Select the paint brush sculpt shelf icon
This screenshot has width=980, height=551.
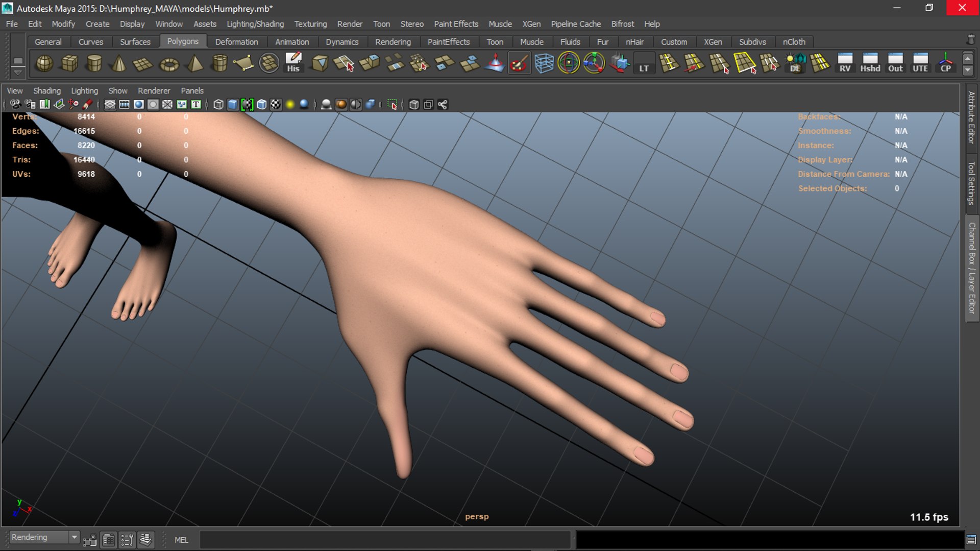[x=519, y=63]
